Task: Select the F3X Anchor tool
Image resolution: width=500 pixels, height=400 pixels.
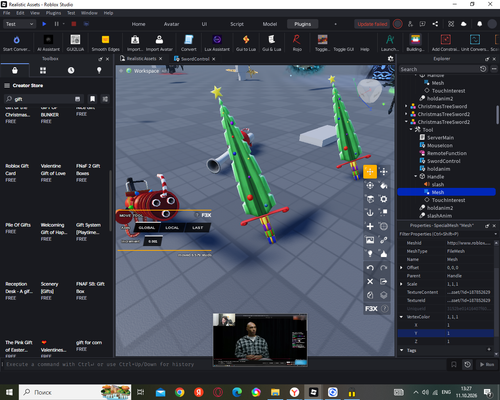Action: point(370,213)
